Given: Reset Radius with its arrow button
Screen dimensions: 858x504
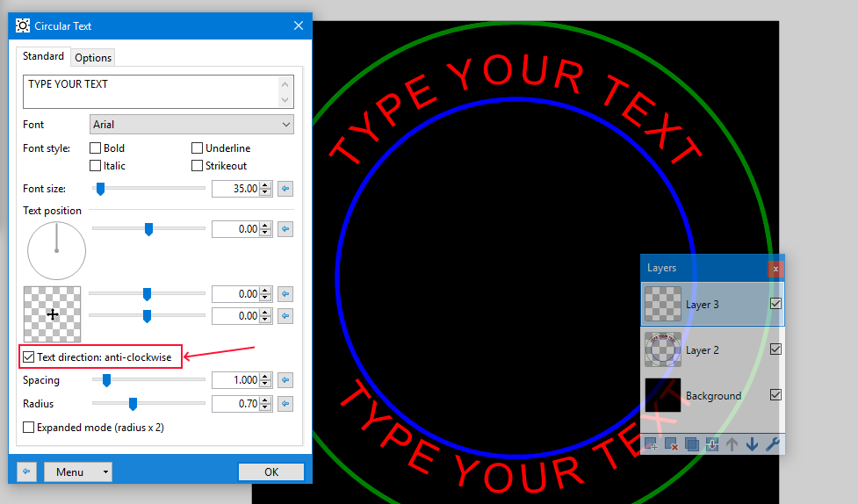Looking at the screenshot, I should 285,404.
